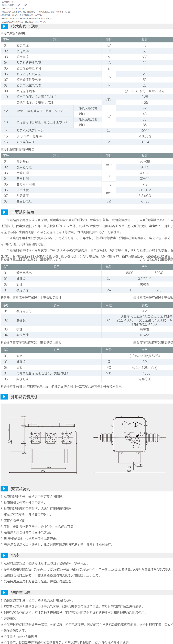Image resolution: width=173 pixels, height=644 pixels.
Task: Click the line about 26 芯航空插座出线
Action: (62, 386)
